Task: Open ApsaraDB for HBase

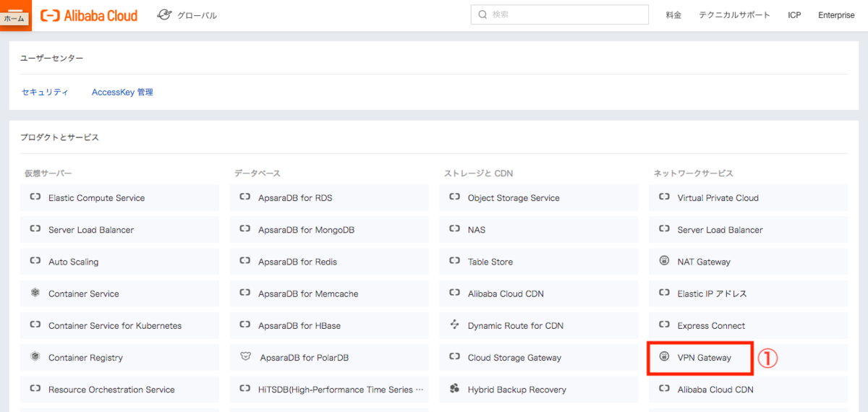Action: click(329, 325)
